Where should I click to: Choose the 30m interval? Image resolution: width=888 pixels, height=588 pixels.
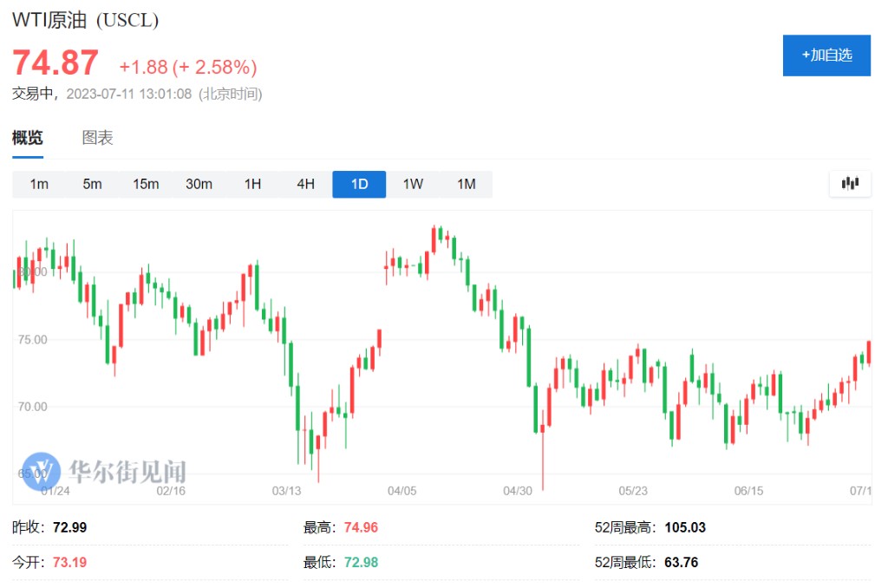(x=199, y=184)
